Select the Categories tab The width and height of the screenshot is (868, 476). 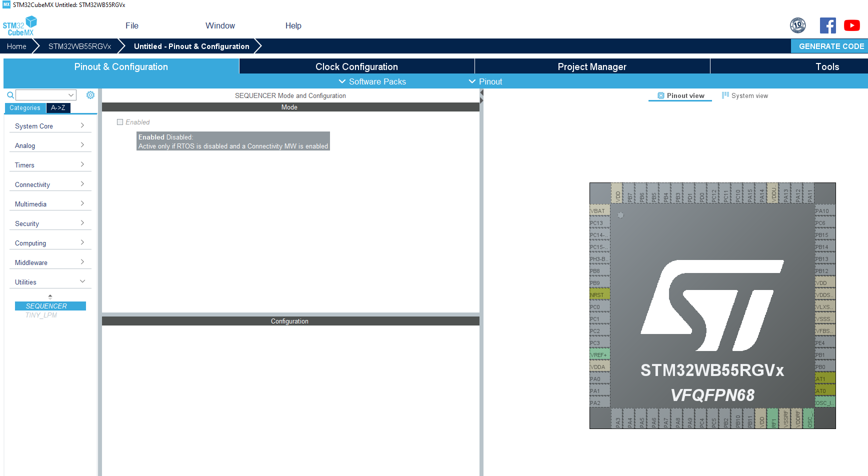[x=25, y=108]
